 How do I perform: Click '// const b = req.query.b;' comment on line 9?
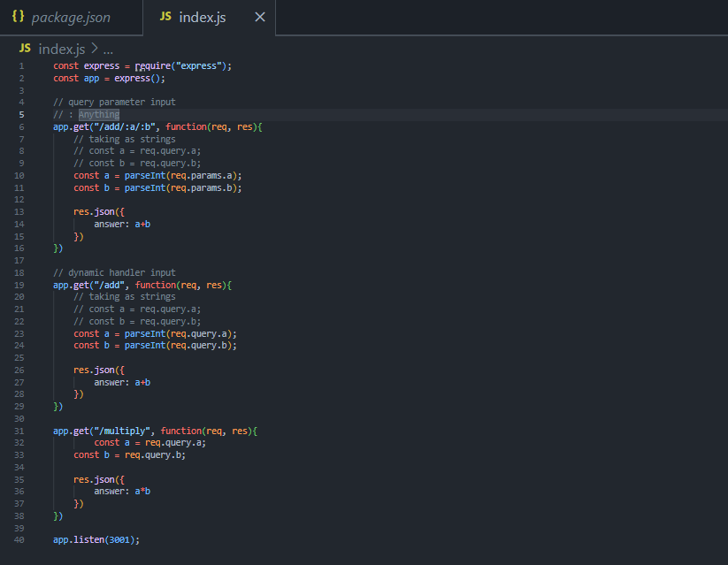pos(137,164)
